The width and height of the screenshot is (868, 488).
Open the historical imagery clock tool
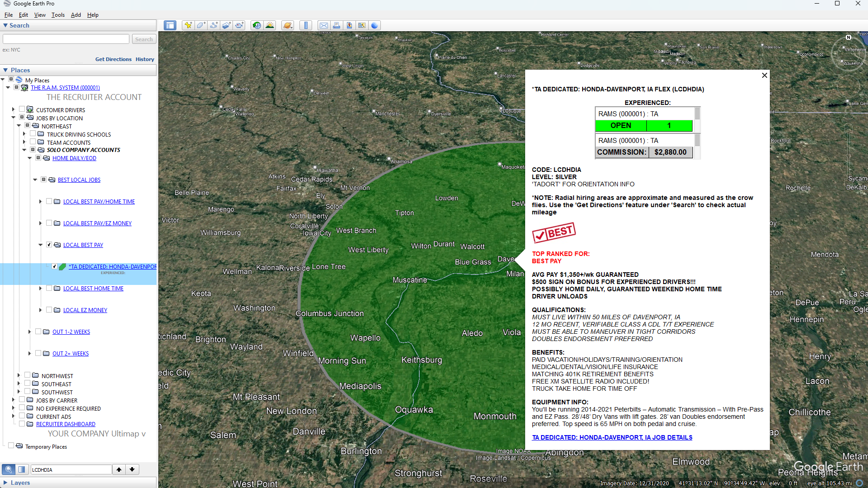click(256, 25)
